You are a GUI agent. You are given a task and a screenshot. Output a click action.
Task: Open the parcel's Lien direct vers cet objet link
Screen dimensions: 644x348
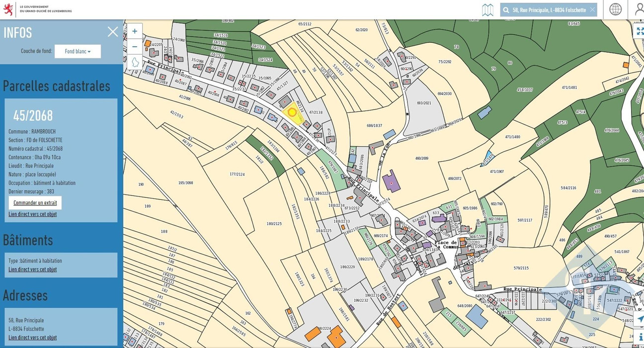(x=33, y=214)
